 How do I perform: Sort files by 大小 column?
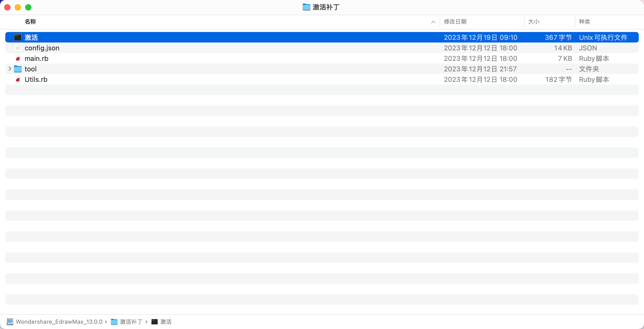tap(534, 22)
